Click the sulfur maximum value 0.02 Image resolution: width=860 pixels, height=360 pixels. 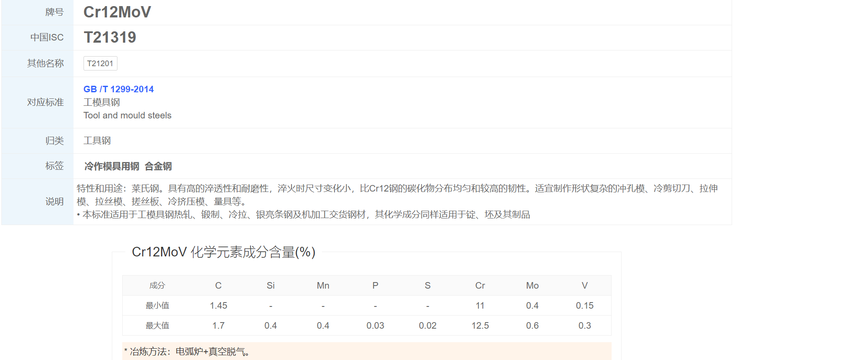pos(427,325)
